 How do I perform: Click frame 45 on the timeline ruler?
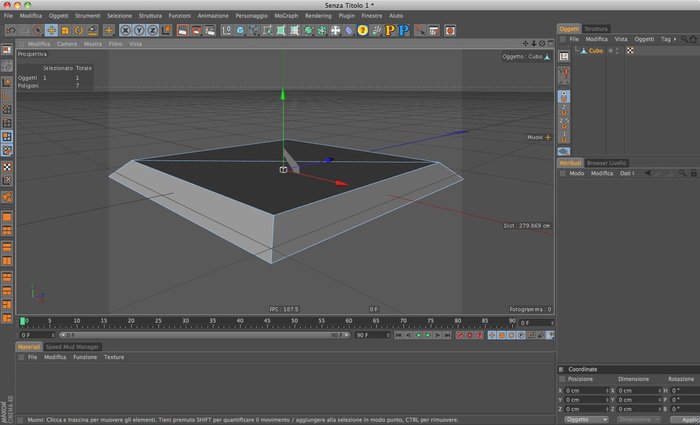pos(267,321)
